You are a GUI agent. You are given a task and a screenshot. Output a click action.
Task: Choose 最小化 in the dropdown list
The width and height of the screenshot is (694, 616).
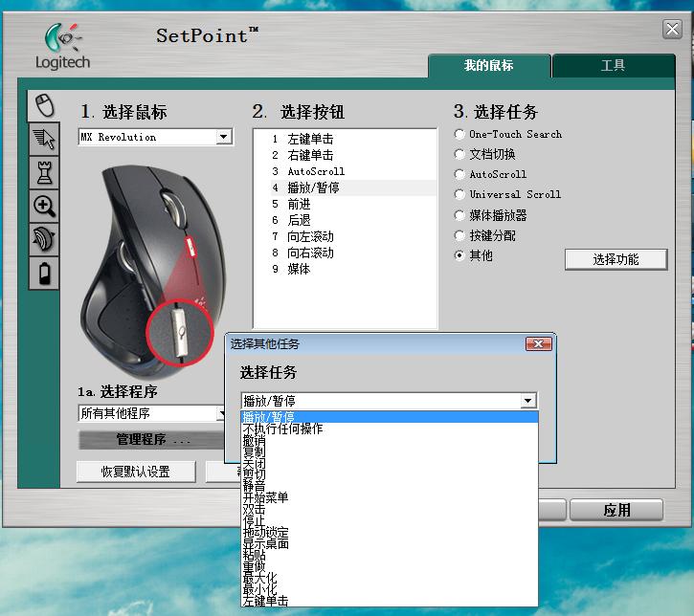pos(390,589)
